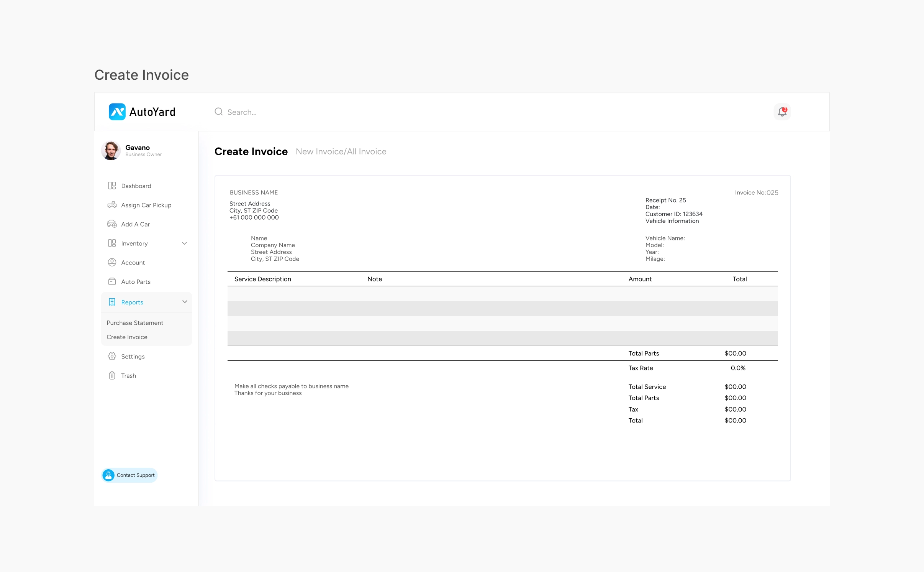Open the Settings menu label
924x572 pixels.
tap(133, 357)
